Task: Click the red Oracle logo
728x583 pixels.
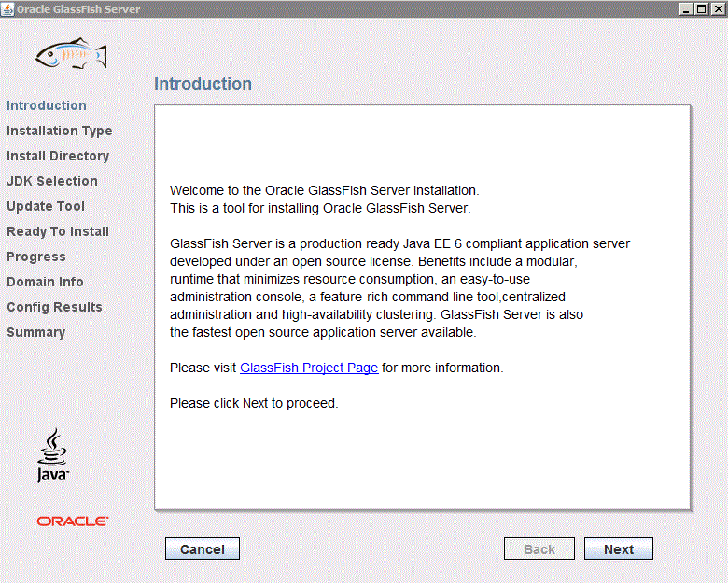Action: tap(73, 521)
